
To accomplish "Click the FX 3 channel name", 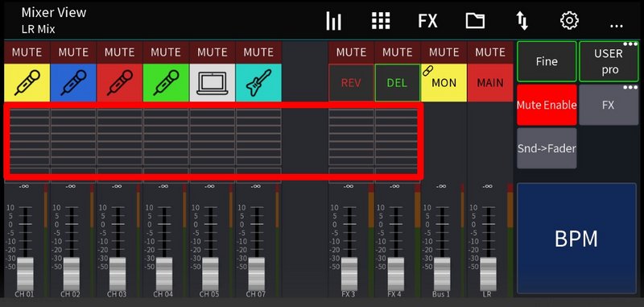I will pos(349,294).
